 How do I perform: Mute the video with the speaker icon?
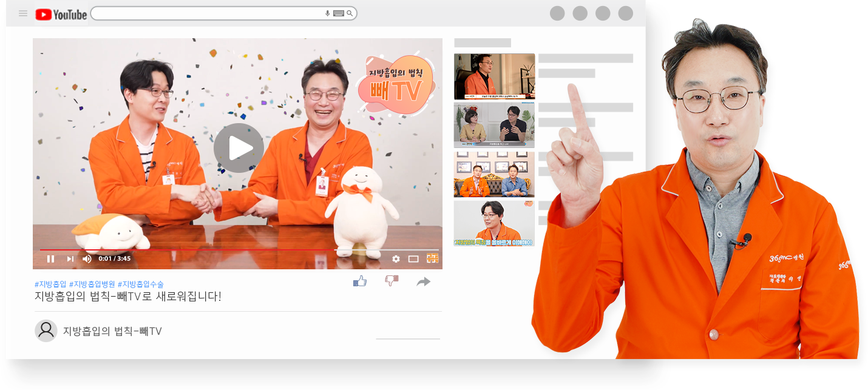coord(87,259)
